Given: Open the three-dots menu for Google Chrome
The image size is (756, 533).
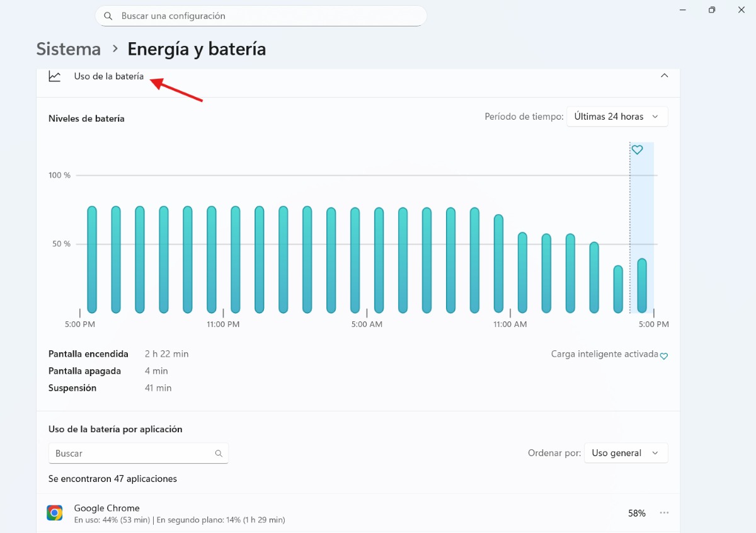Looking at the screenshot, I should 664,513.
